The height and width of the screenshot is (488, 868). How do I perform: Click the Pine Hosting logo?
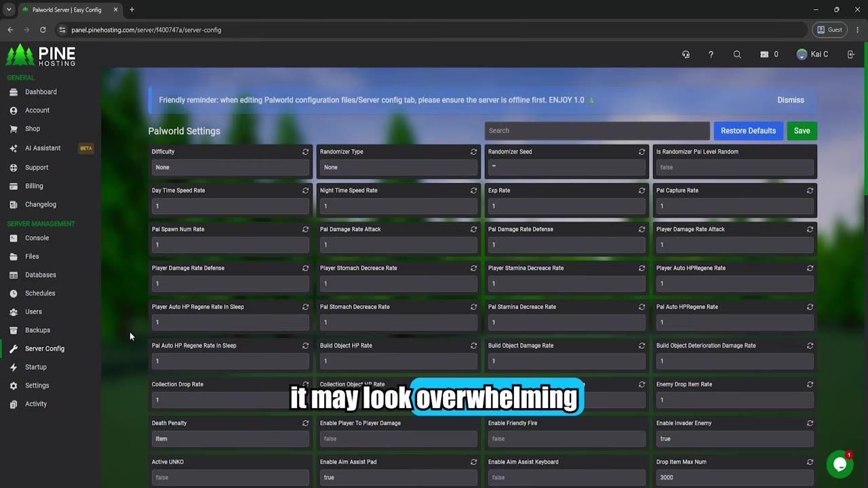[x=41, y=55]
